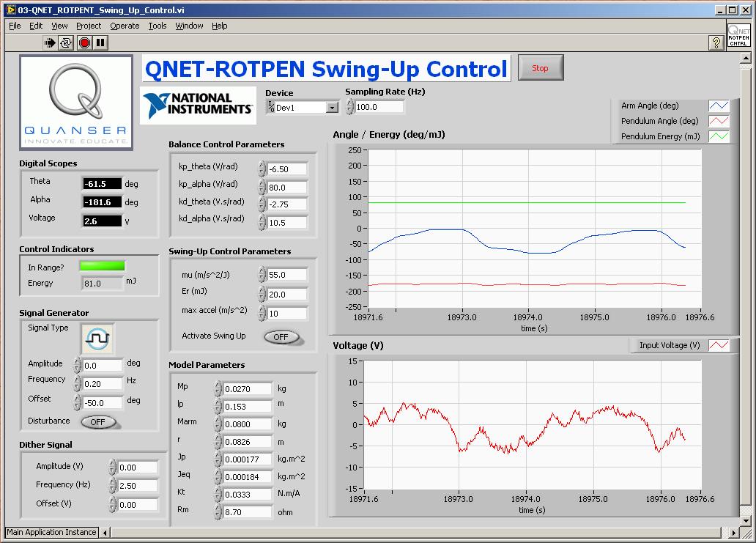756x543 pixels.
Task: Click the Jeq 0.000184 input field
Action: tap(248, 477)
